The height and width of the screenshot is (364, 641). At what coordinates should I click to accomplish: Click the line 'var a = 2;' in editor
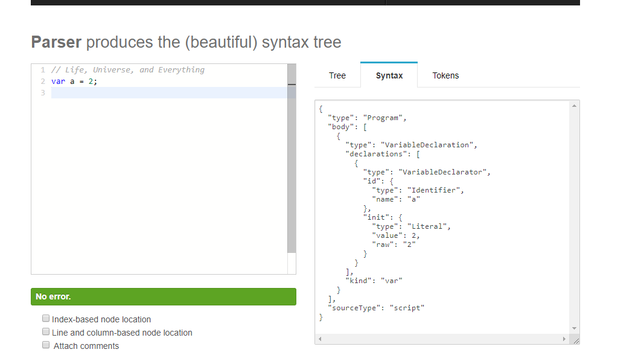click(x=74, y=81)
